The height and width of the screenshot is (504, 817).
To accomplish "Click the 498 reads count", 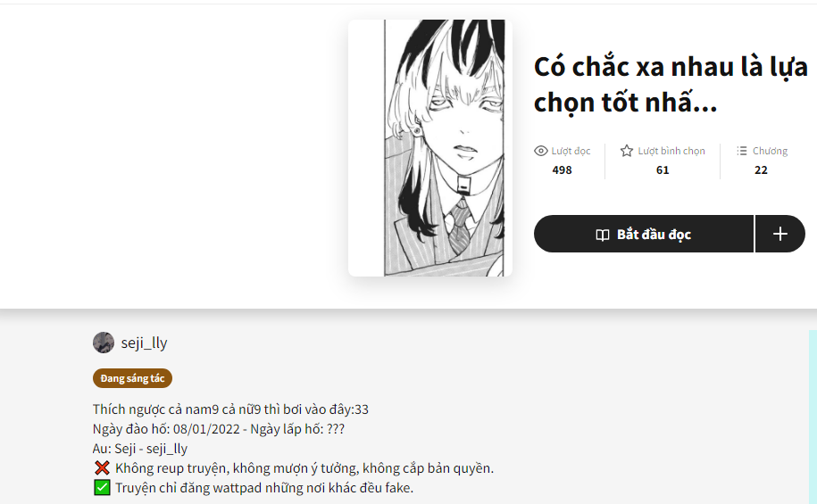I will [x=563, y=170].
